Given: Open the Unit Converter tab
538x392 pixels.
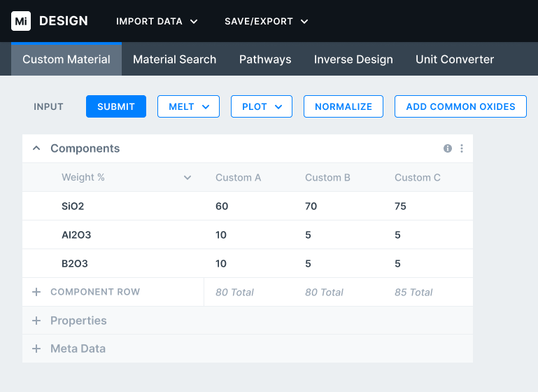Looking at the screenshot, I should [455, 59].
